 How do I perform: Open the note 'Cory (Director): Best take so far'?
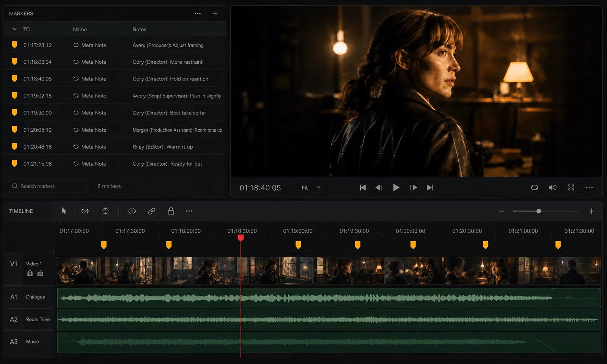pos(169,113)
